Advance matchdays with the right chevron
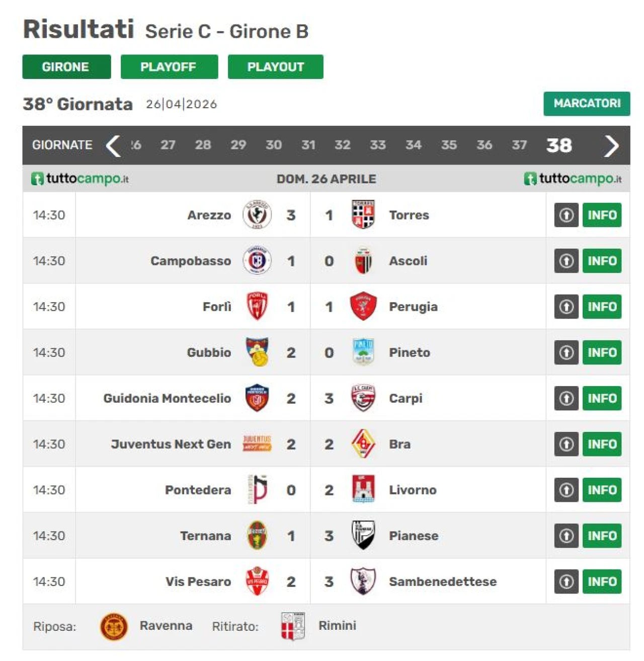 [x=611, y=146]
